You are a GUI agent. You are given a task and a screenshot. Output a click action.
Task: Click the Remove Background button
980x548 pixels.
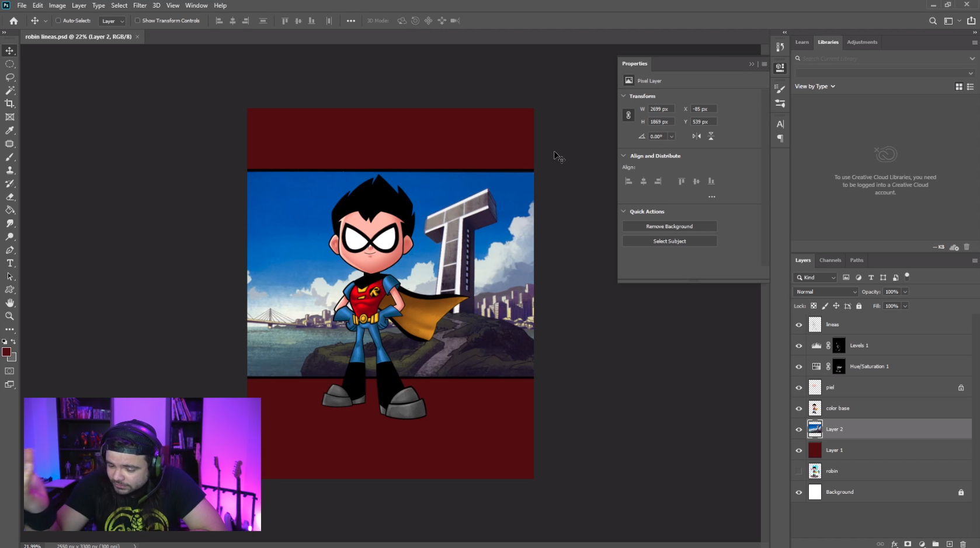[669, 226]
